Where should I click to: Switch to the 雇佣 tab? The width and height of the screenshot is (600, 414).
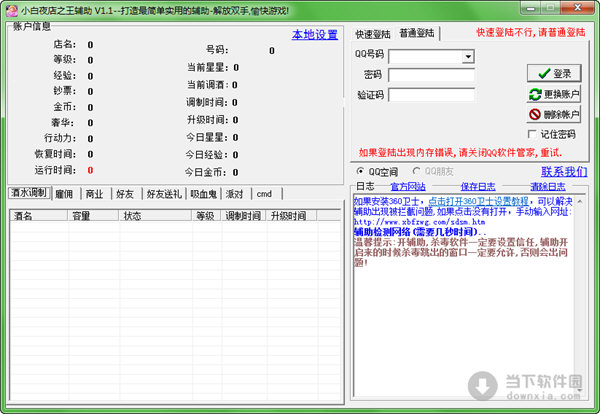click(64, 194)
